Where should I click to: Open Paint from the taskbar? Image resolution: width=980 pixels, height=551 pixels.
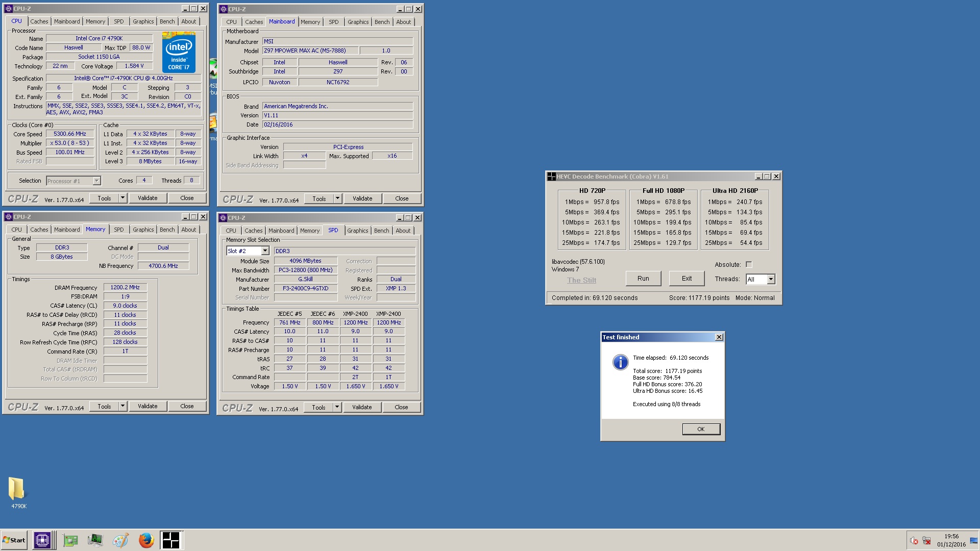pyautogui.click(x=120, y=540)
